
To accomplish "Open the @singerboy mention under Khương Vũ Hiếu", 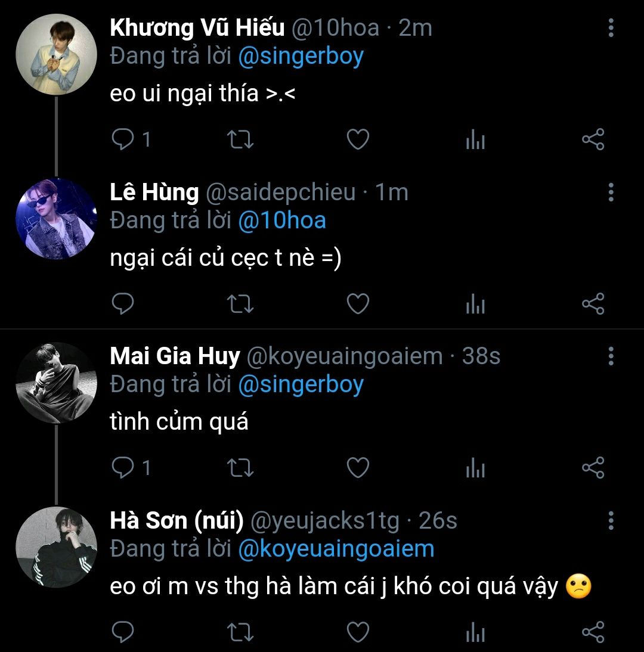I will (x=301, y=57).
